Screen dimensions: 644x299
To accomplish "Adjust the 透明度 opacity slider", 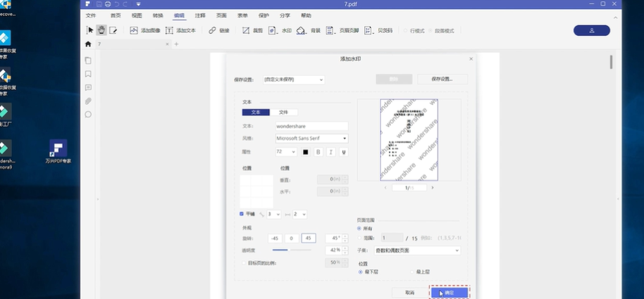I will point(292,250).
